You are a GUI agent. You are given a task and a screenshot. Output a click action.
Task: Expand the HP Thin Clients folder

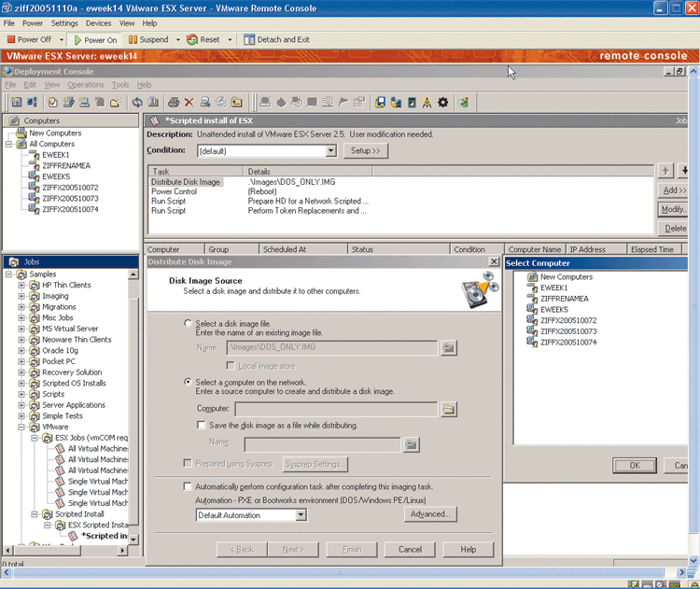tap(21, 285)
